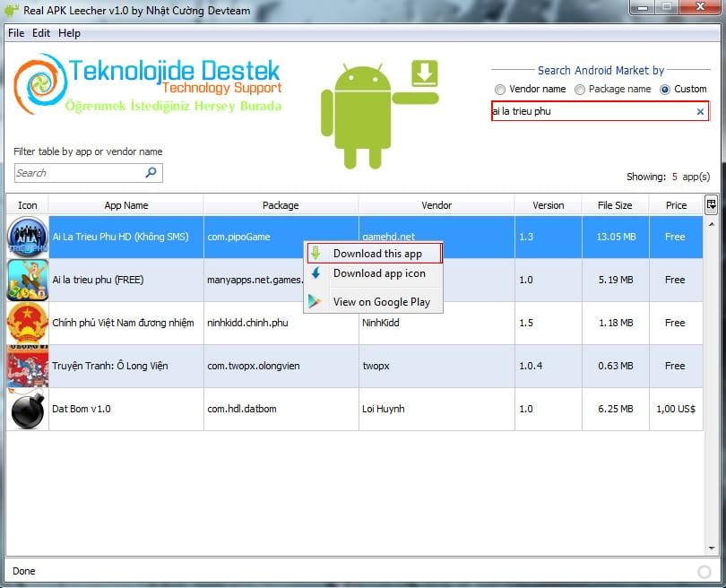Minimize the Real APK Leecher window
726x588 pixels.
pyautogui.click(x=643, y=7)
